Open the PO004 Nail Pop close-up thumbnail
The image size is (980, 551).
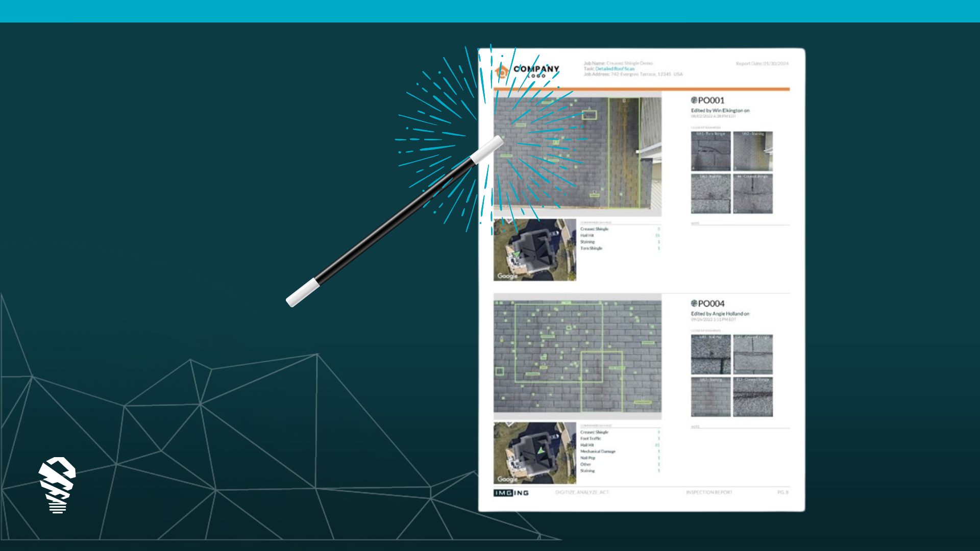[710, 355]
